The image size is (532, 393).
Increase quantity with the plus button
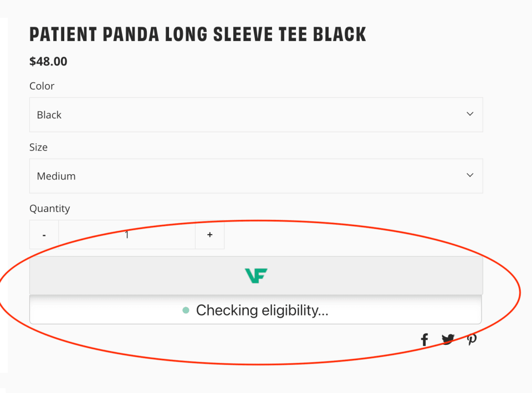pos(209,235)
